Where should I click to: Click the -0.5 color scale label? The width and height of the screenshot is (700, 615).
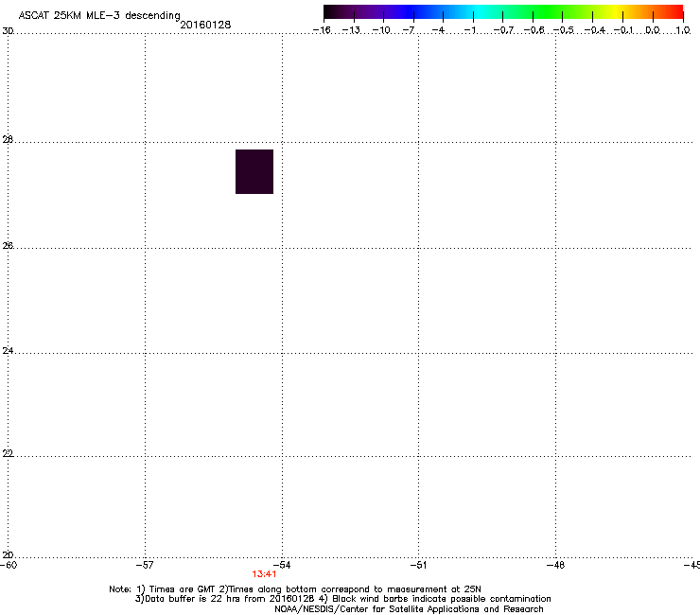[564, 30]
